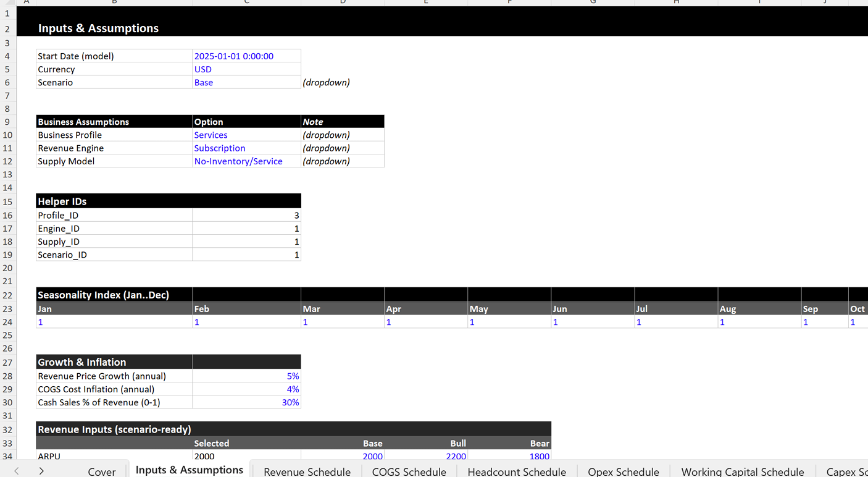
Task: Open the Working Capital Schedule sheet
Action: click(x=742, y=471)
